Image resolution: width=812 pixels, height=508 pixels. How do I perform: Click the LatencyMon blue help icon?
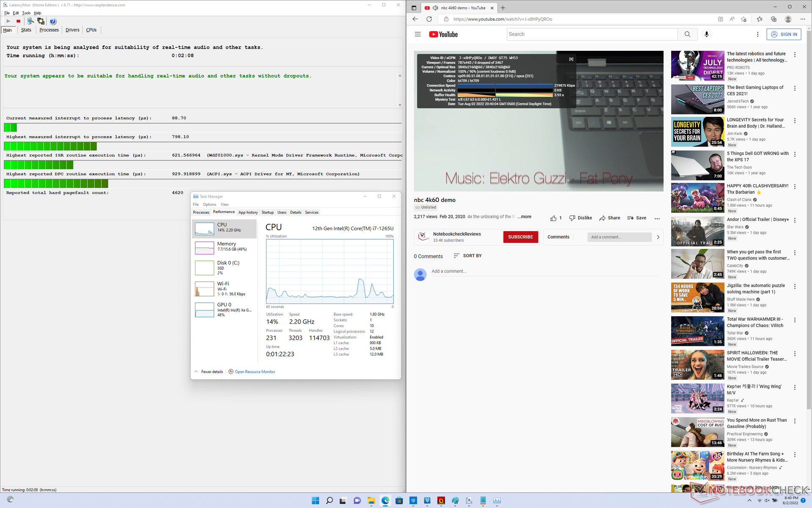[53, 21]
